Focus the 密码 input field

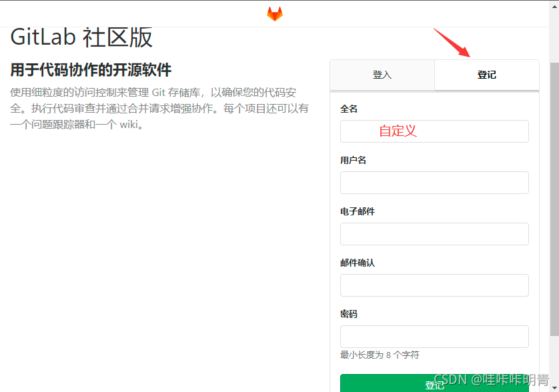(434, 337)
